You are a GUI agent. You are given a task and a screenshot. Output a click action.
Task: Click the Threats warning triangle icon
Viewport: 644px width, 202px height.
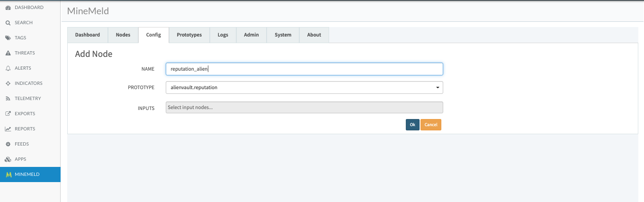click(8, 53)
